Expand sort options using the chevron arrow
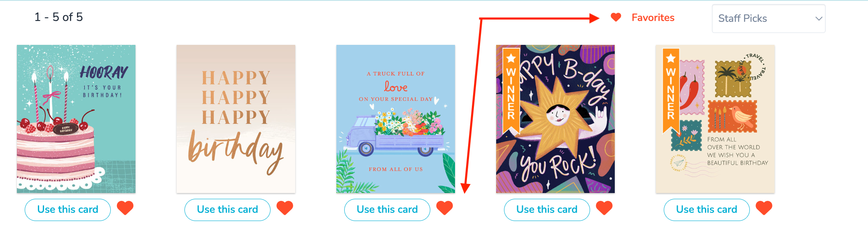The width and height of the screenshot is (868, 242). [819, 19]
